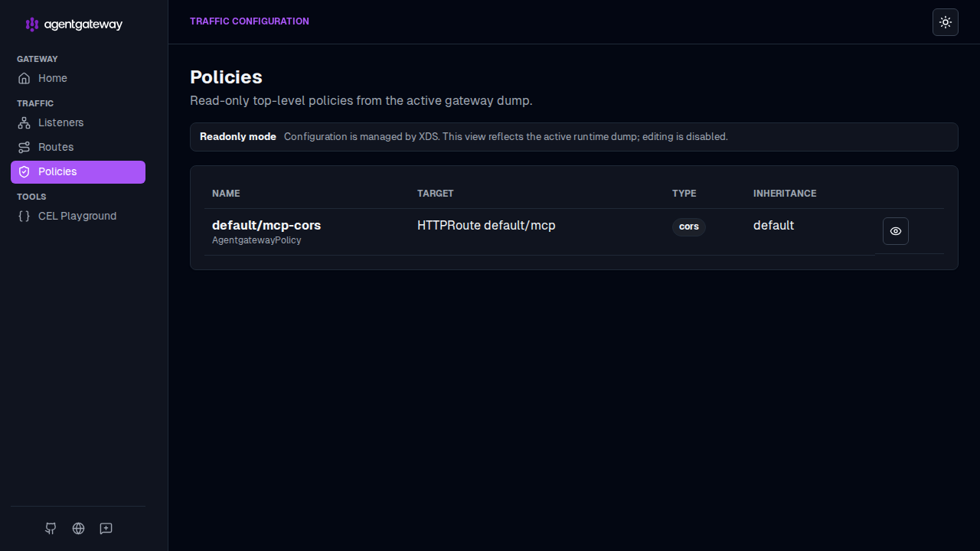Click the TRAFFIC CONFIGURATION breadcrumb text

coord(250,21)
